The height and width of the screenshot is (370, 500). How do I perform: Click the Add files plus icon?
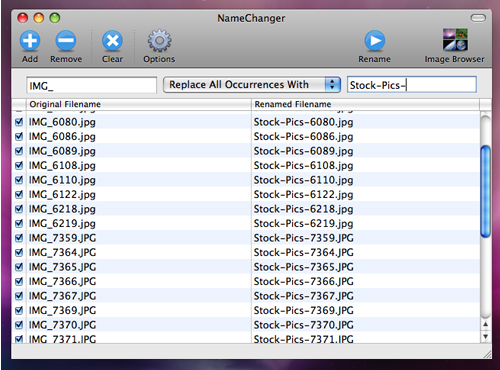[x=30, y=41]
